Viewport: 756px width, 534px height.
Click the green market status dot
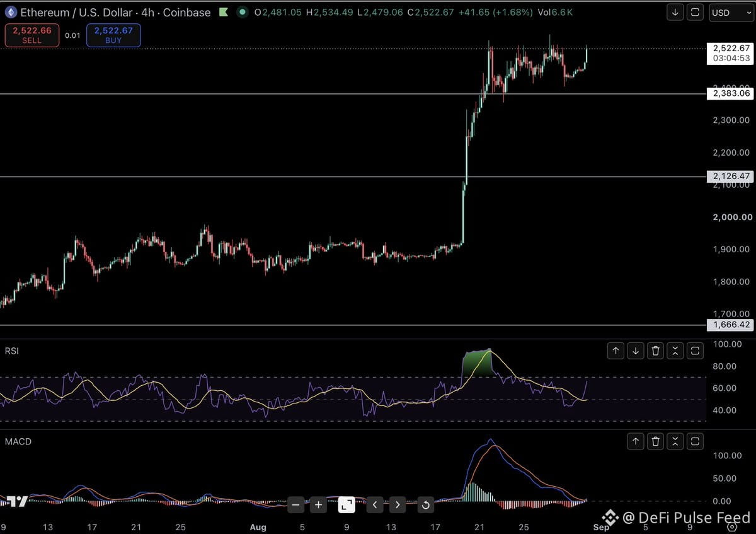tap(243, 12)
